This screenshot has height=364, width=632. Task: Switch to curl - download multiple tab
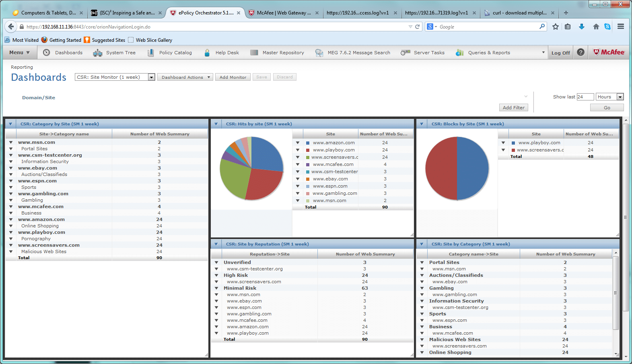(x=519, y=13)
